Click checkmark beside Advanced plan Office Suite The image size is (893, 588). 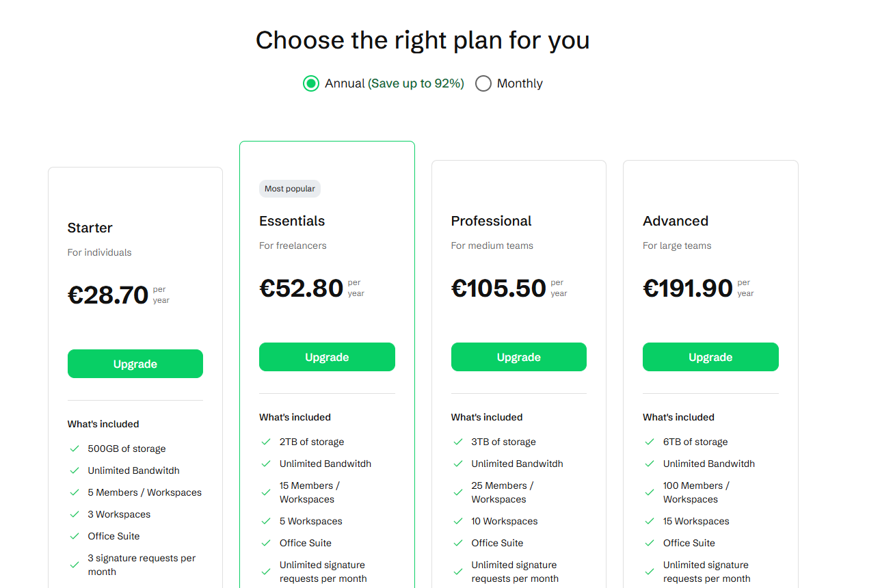pyautogui.click(x=650, y=544)
